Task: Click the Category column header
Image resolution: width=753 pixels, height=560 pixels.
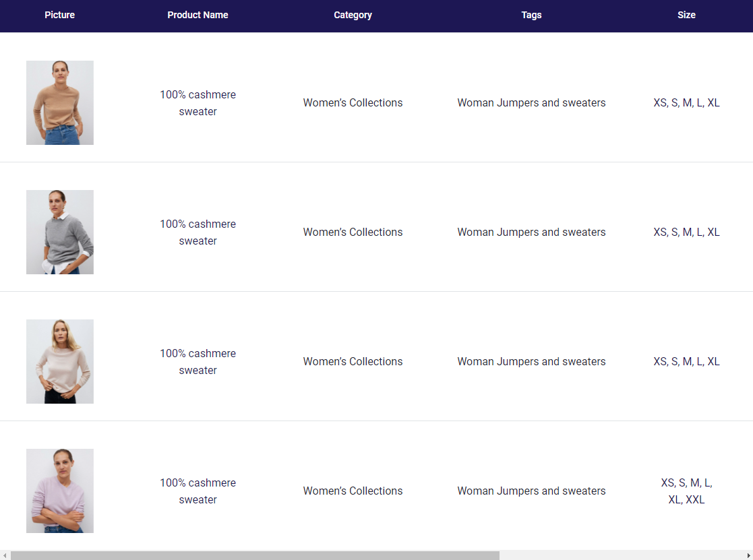Action: click(x=353, y=15)
